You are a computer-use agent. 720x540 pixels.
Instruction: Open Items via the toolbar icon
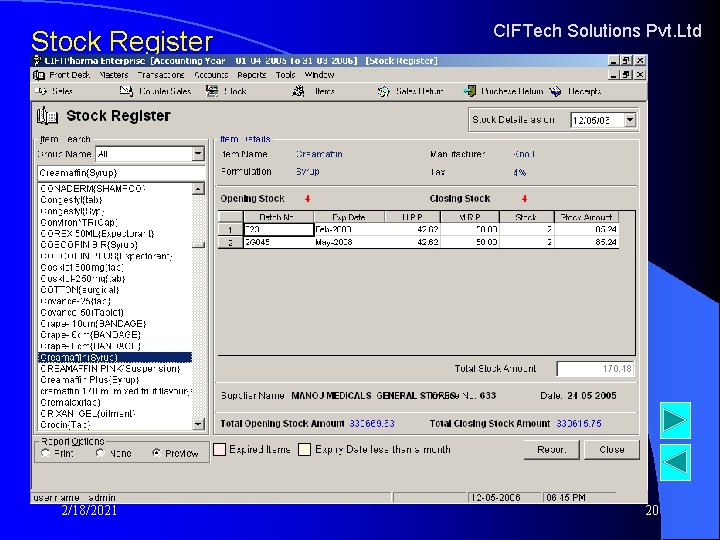tap(298, 91)
